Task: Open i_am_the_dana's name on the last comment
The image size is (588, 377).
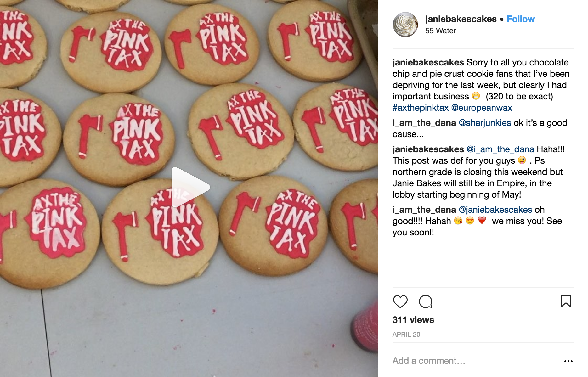Action: click(x=424, y=210)
